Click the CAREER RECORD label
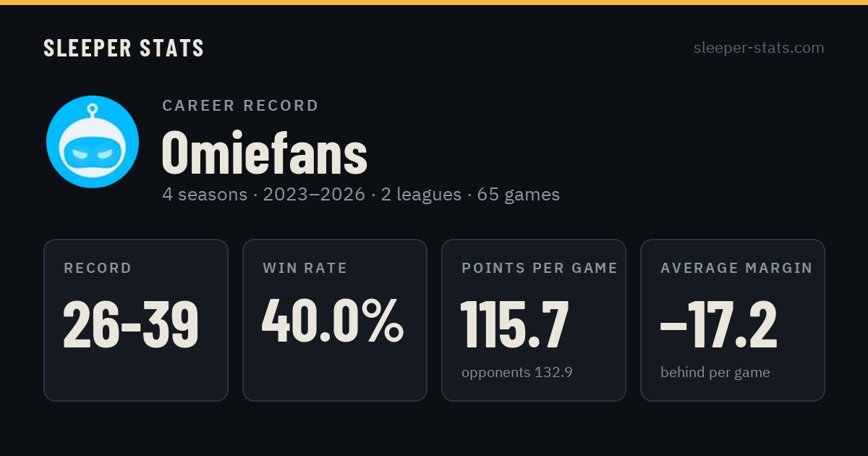The image size is (868, 456). 240,106
